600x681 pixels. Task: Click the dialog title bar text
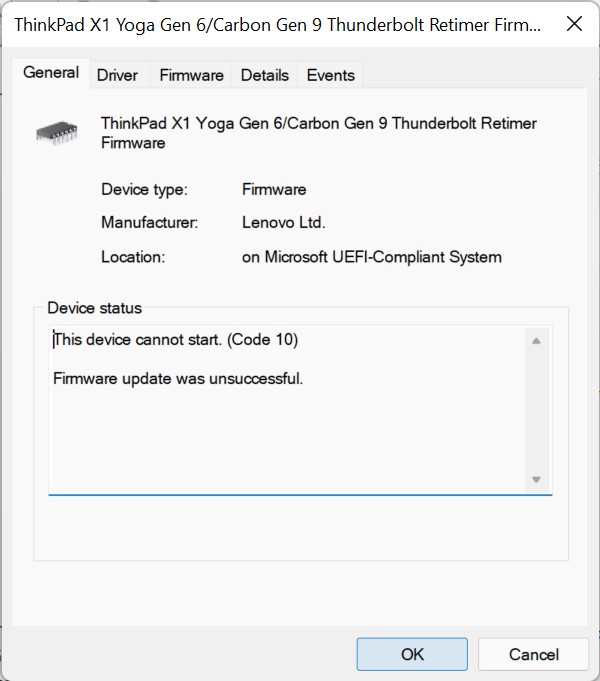pyautogui.click(x=278, y=24)
